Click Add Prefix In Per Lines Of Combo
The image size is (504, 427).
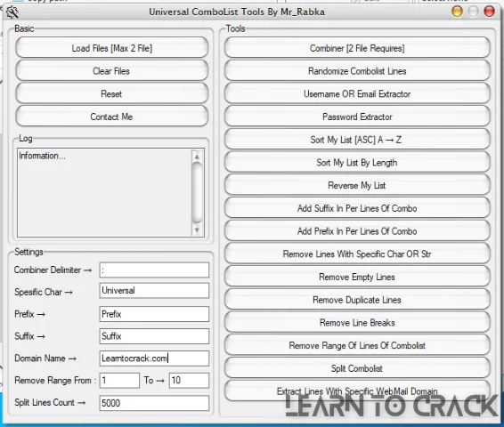pyautogui.click(x=357, y=231)
